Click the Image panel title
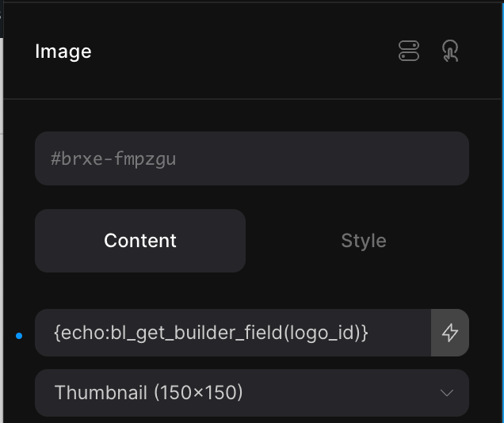Viewport: 504px width, 423px height. click(x=63, y=51)
